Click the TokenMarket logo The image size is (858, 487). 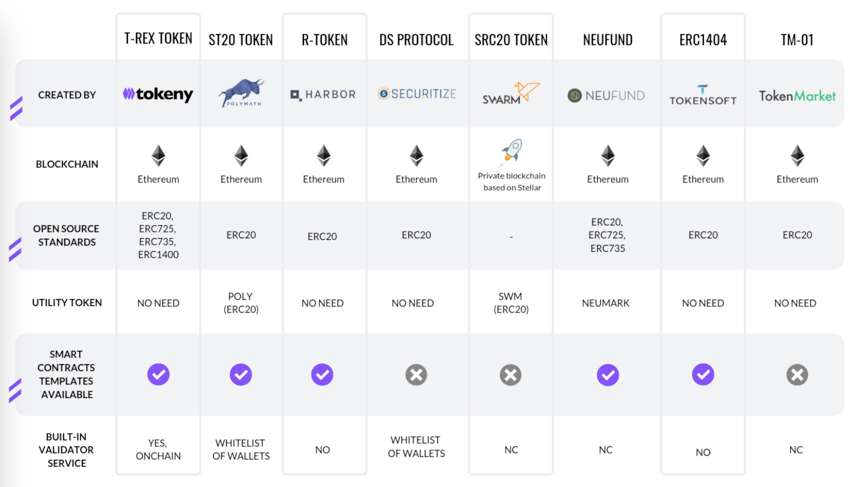point(797,96)
